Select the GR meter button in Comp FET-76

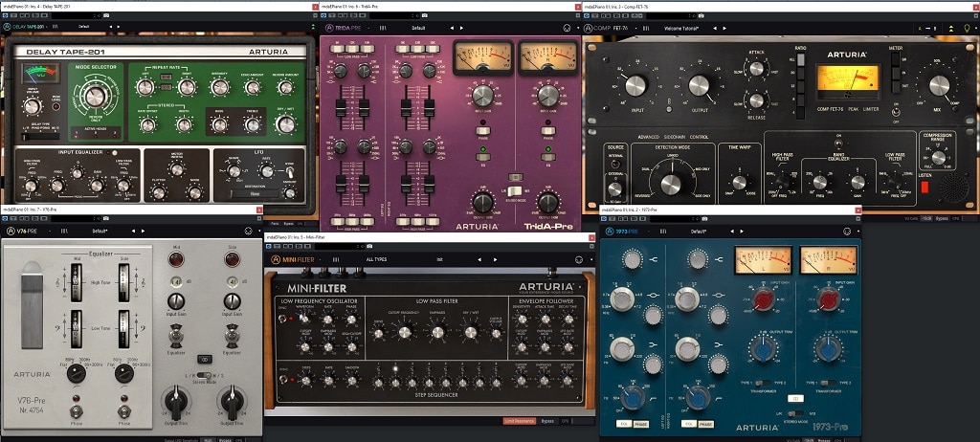(x=894, y=58)
